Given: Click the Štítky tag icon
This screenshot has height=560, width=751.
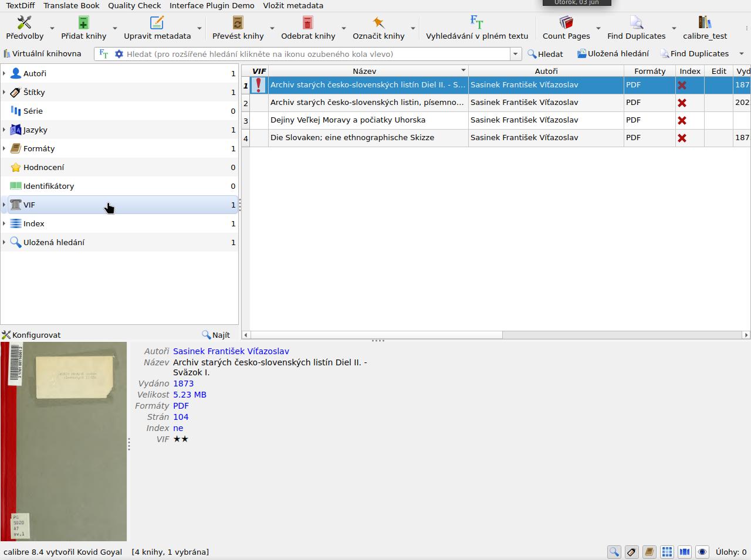Looking at the screenshot, I should coord(16,92).
